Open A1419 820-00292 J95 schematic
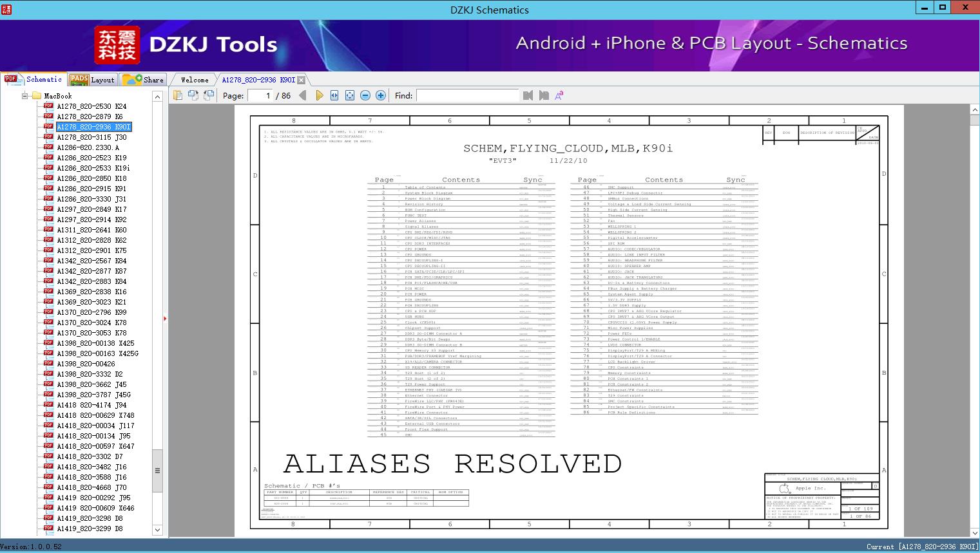980x553 pixels. (93, 498)
